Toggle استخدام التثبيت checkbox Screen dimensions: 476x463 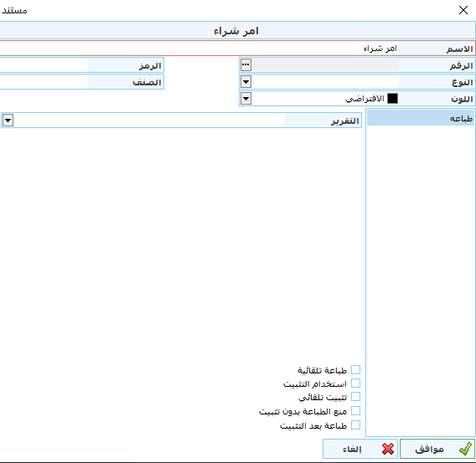355,383
